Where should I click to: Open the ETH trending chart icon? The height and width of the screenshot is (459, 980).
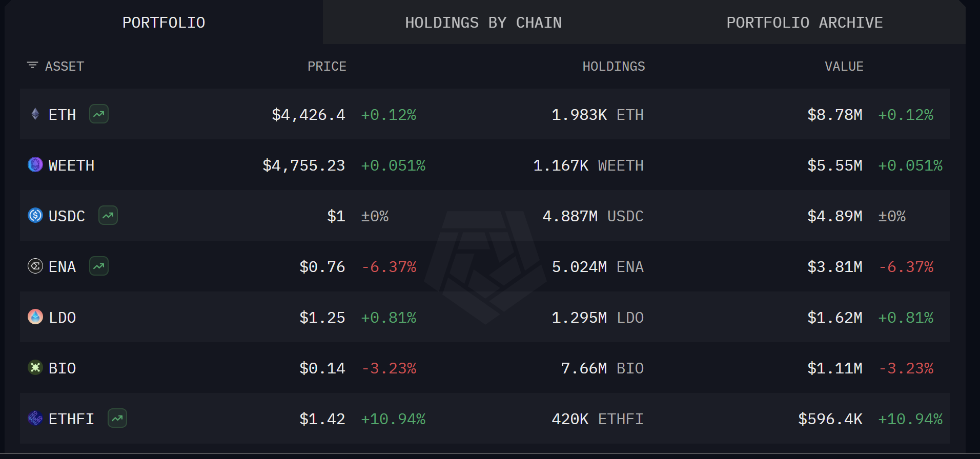coord(99,114)
